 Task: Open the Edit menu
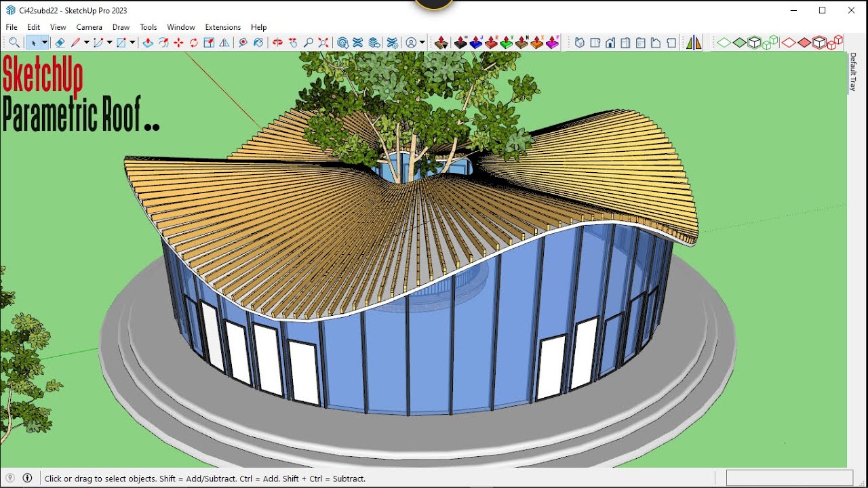pos(34,27)
